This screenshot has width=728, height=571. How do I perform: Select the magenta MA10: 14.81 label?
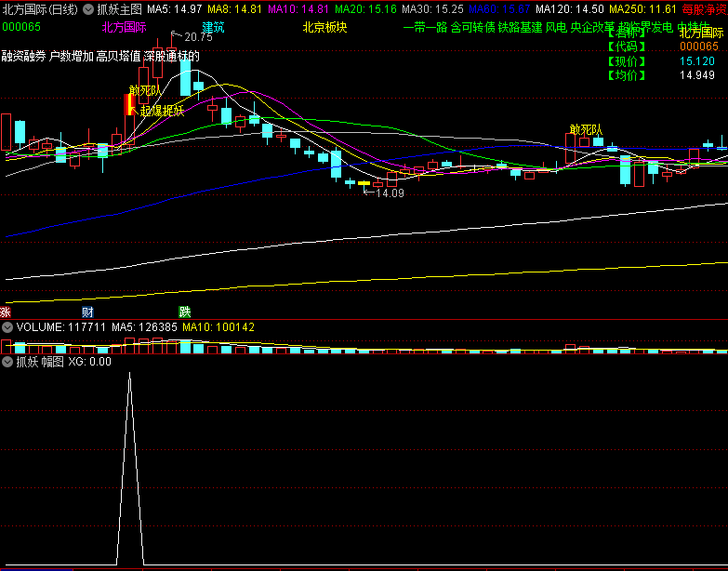coord(298,8)
